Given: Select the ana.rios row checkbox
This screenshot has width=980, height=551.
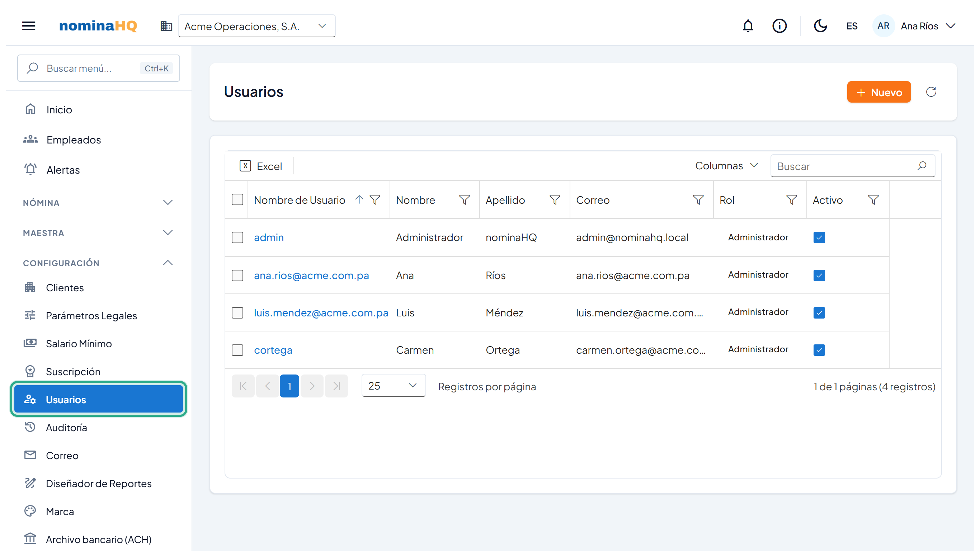Looking at the screenshot, I should click(237, 275).
